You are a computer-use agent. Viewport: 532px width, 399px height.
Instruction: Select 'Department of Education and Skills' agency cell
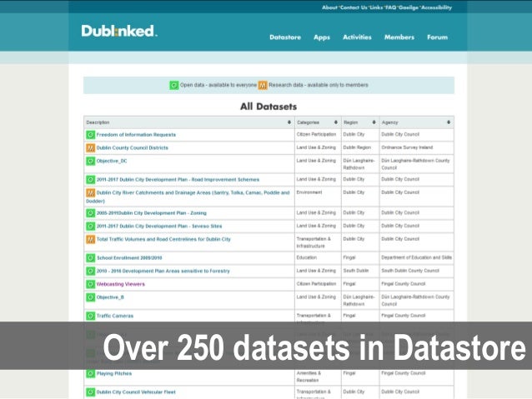coord(416,257)
